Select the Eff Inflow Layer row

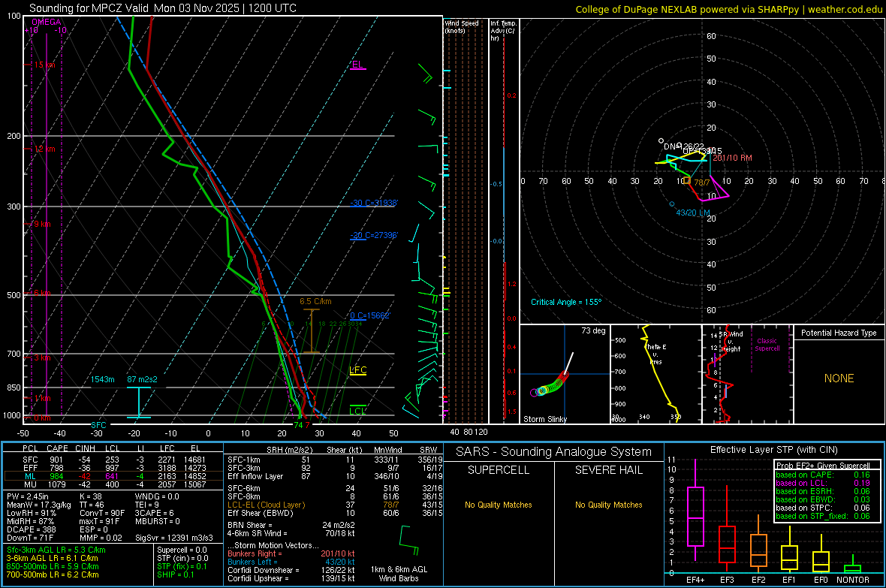(333, 476)
